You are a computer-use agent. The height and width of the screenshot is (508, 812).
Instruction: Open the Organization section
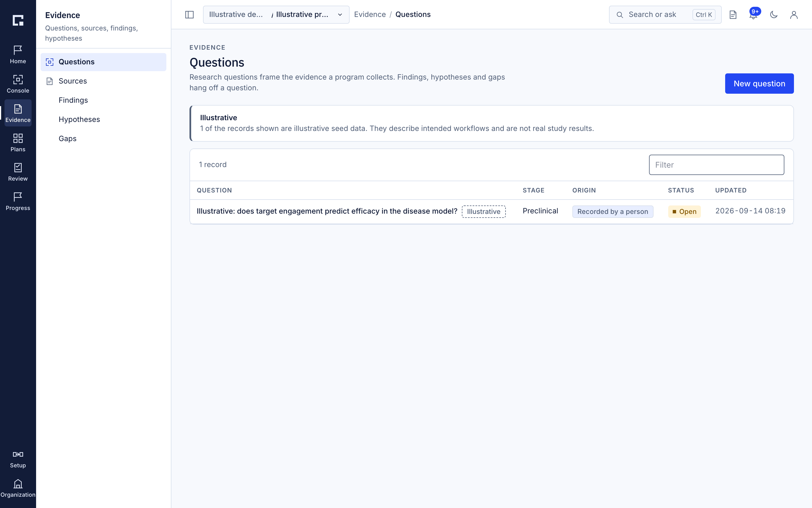18,488
